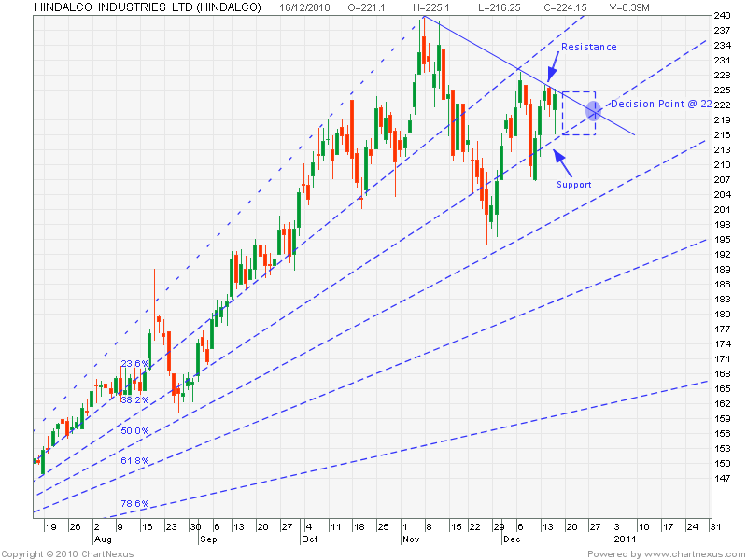Click the date tick 31 at axis end

[715, 527]
